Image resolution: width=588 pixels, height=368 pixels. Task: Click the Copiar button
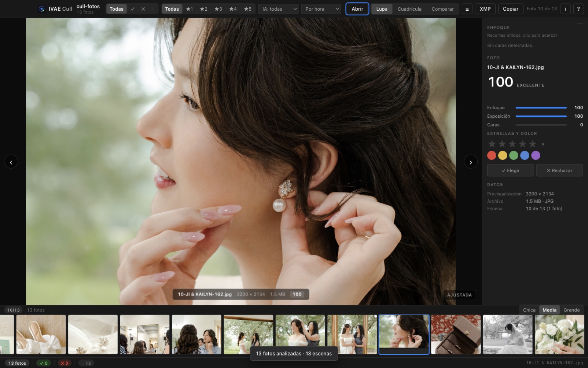[510, 9]
